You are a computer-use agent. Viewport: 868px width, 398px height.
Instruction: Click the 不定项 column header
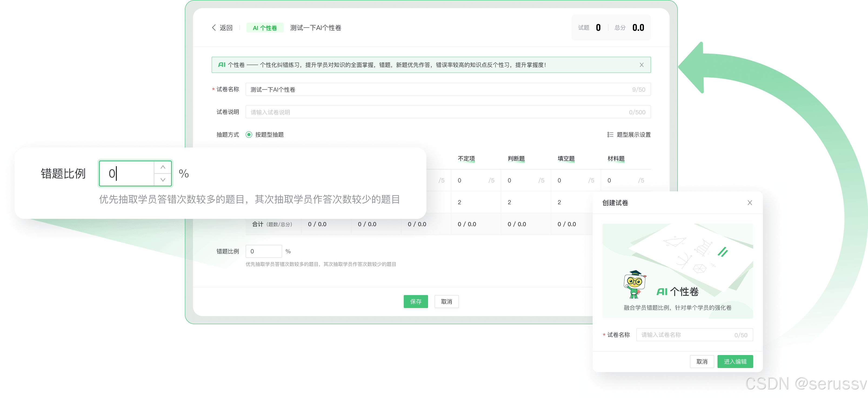pyautogui.click(x=466, y=158)
